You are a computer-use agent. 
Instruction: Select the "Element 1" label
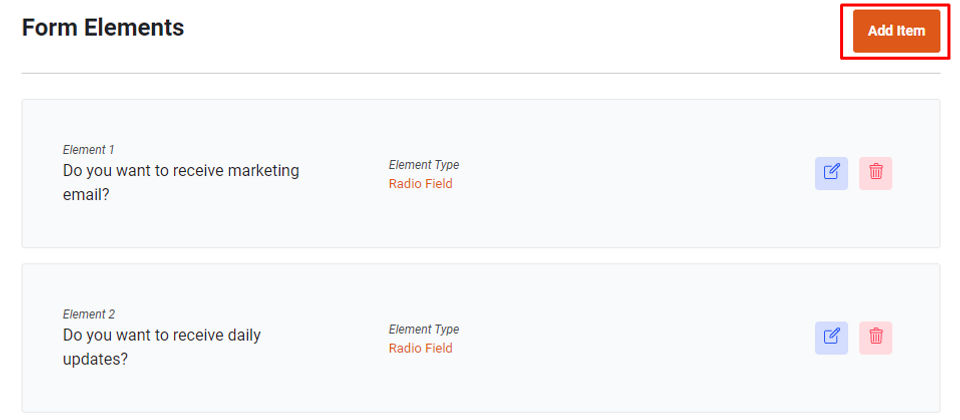pos(89,150)
